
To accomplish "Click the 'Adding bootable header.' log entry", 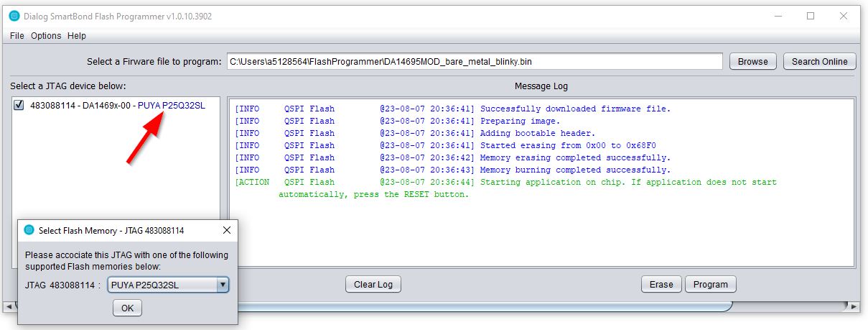I will click(x=415, y=133).
